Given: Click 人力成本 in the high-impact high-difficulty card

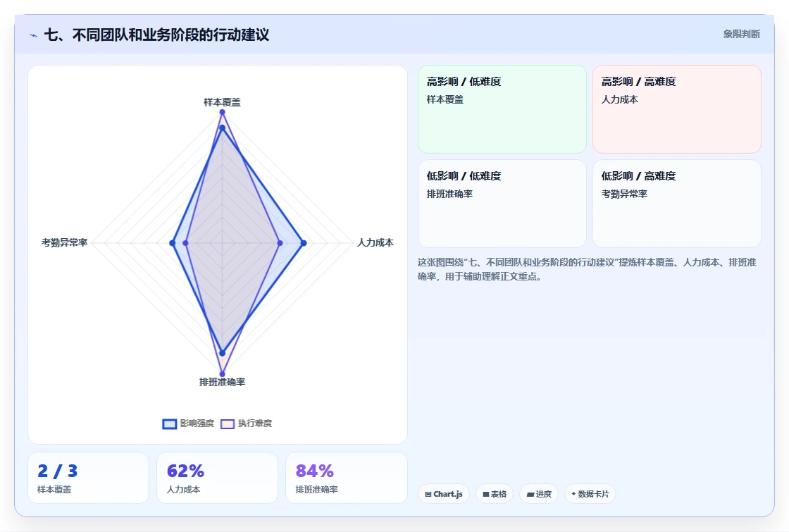Looking at the screenshot, I should (x=620, y=99).
